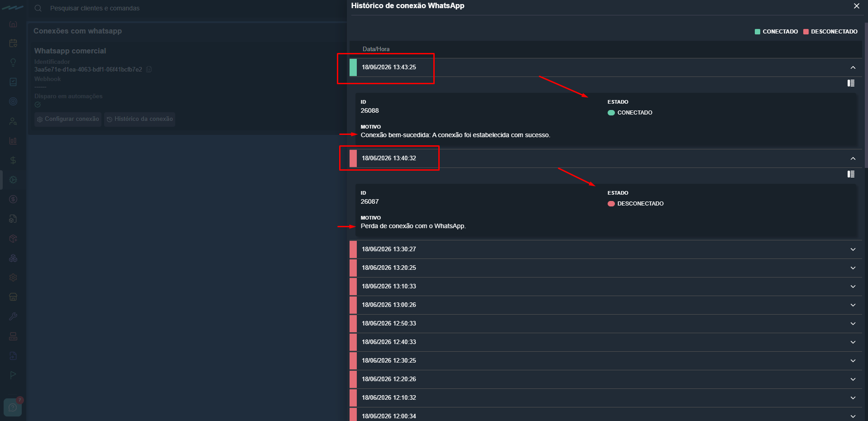The image size is (868, 421).
Task: Click the search magnifier icon
Action: (x=38, y=8)
